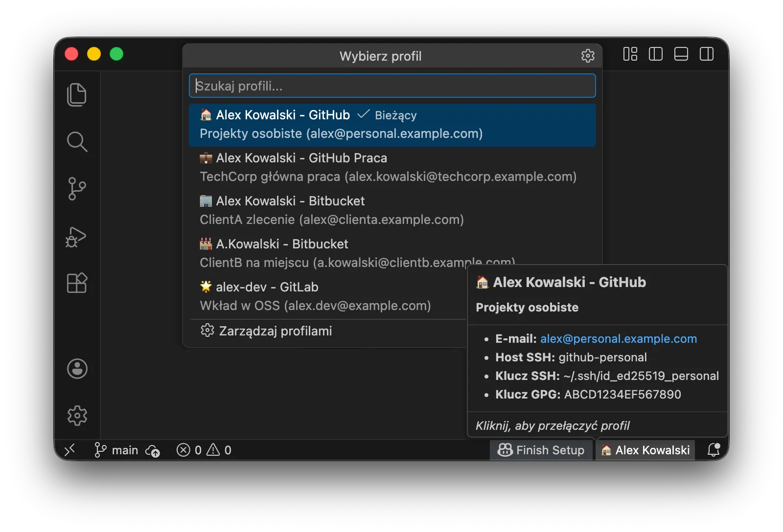This screenshot has width=783, height=532.
Task: Toggle the secondary side bar
Action: coord(707,54)
